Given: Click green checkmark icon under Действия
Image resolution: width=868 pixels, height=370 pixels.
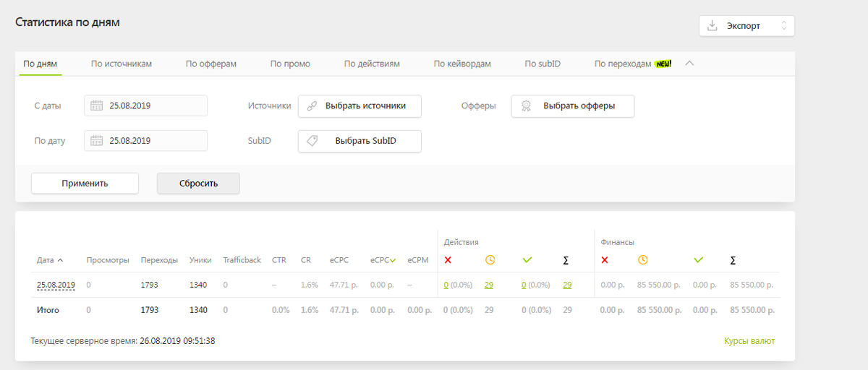Looking at the screenshot, I should point(527,260).
